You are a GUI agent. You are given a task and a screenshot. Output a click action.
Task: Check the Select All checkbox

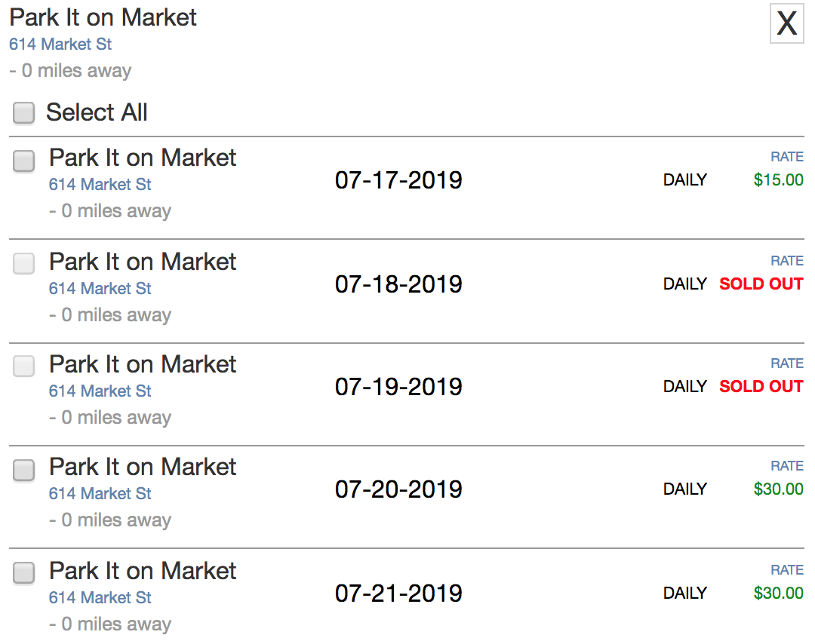(24, 112)
